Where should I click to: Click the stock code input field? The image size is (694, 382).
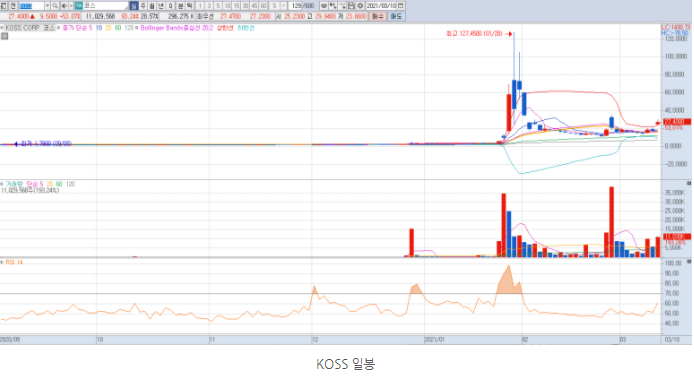tap(31, 6)
